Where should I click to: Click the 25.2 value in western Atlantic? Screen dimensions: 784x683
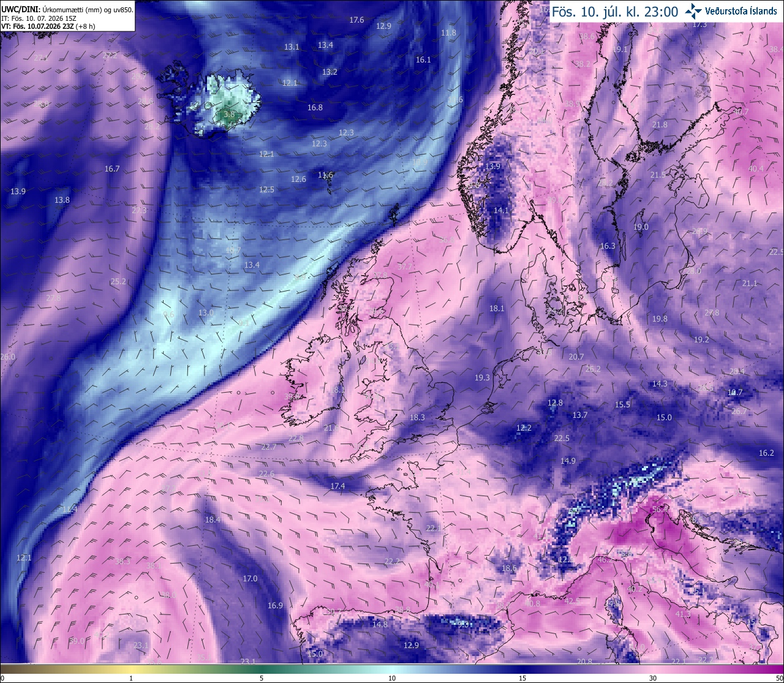pos(118,282)
